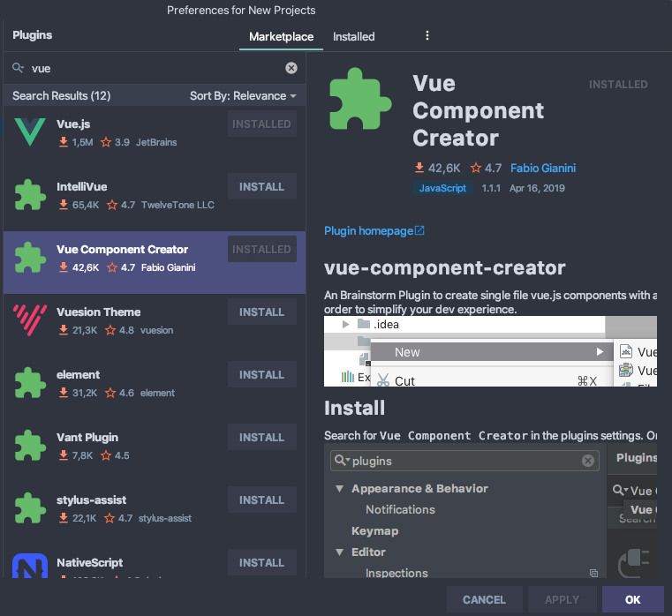Click the TwelveTone LLC vendor name
672x616 pixels.
coord(177,205)
